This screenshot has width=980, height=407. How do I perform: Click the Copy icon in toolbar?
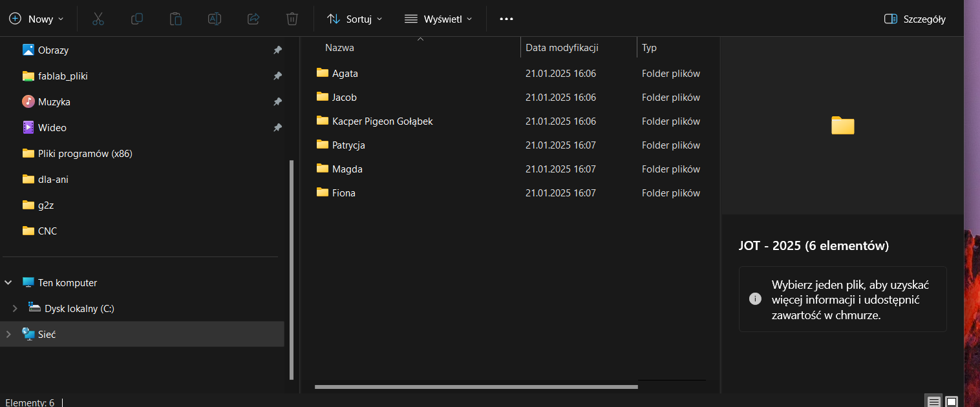[137, 19]
